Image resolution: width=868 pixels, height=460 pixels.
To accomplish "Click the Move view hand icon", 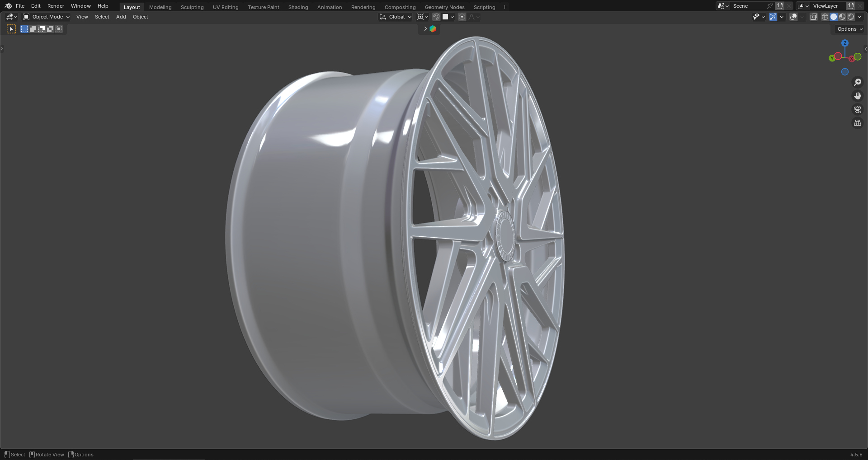I will [x=858, y=96].
